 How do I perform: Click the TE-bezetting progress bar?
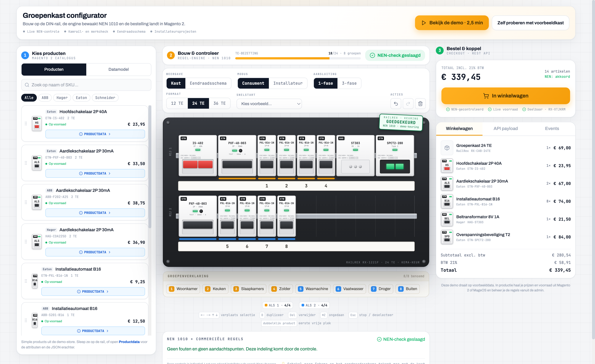coord(298,58)
